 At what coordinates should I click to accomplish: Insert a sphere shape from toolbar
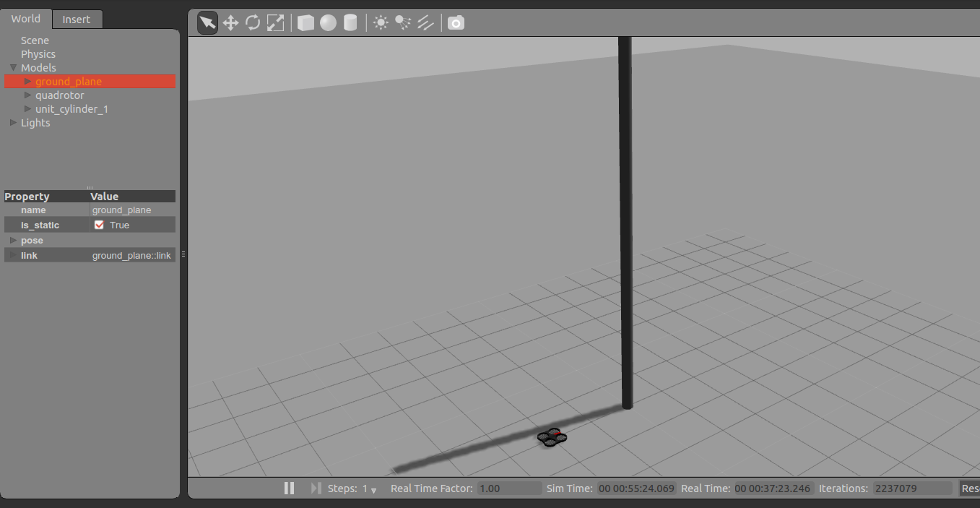(x=328, y=23)
